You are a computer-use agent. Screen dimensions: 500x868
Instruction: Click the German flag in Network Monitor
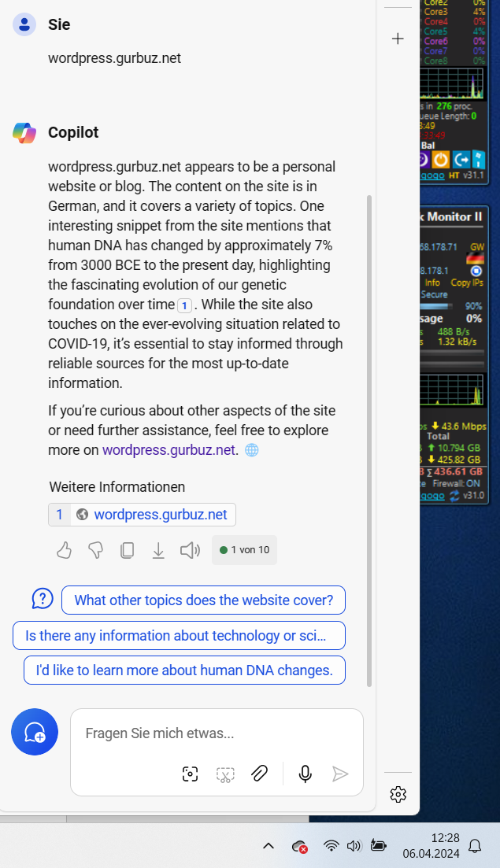pyautogui.click(x=475, y=258)
